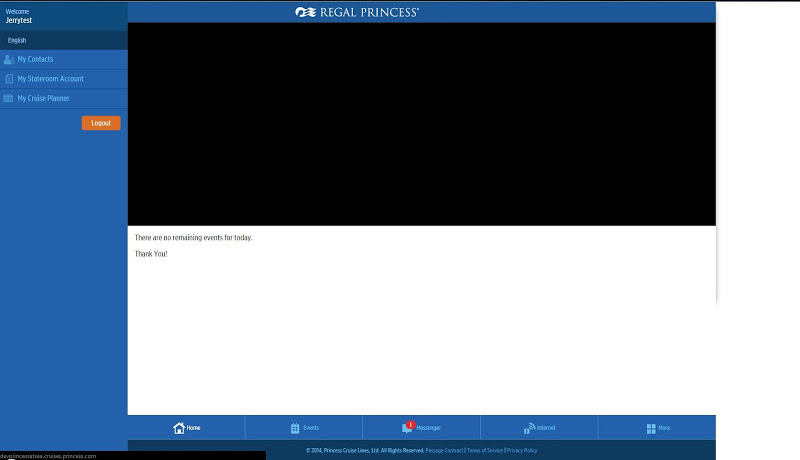Click the Messenger chat bubble icon

click(x=407, y=428)
